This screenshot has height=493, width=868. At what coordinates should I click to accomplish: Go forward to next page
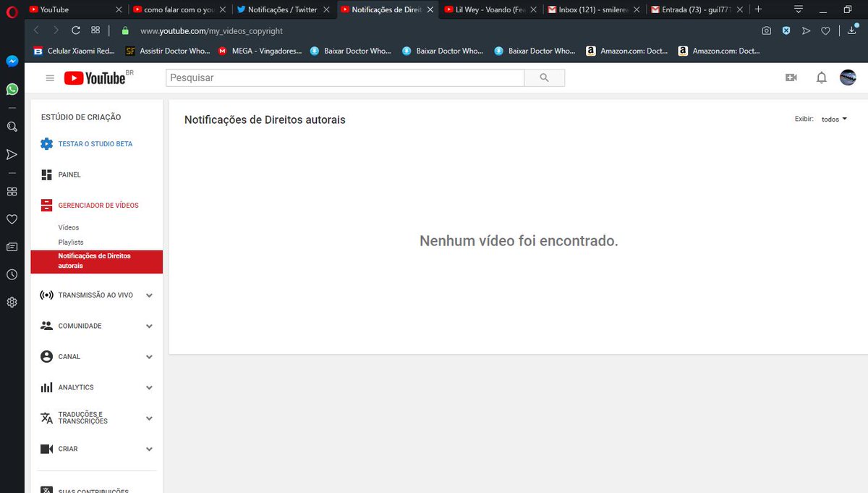pos(56,30)
